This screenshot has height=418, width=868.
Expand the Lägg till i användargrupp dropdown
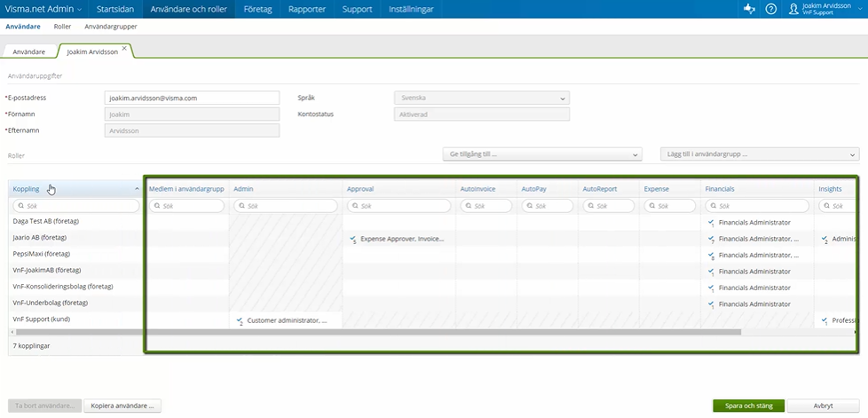coord(760,154)
